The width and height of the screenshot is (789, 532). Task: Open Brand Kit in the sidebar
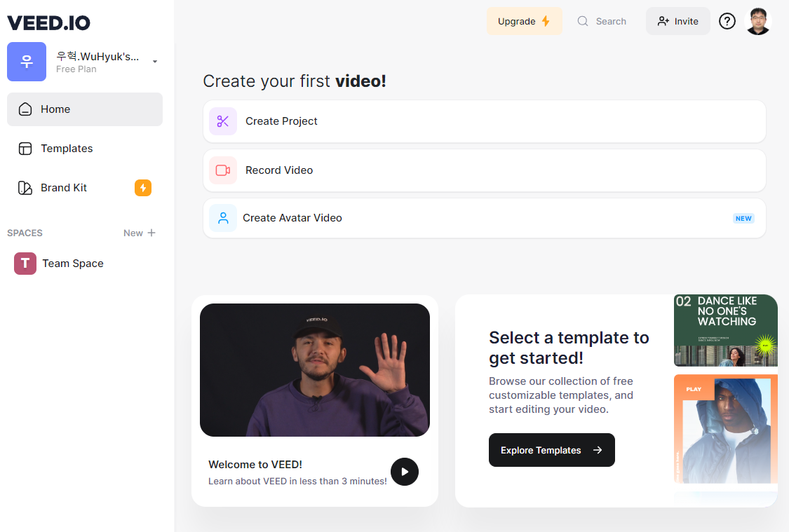64,188
